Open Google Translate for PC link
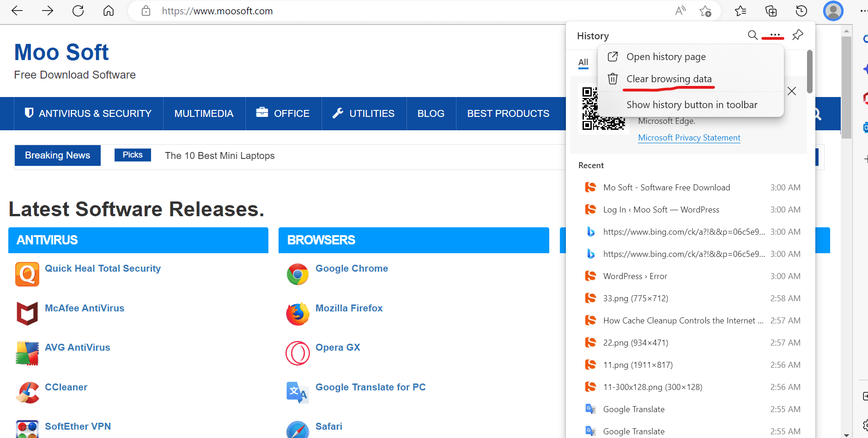Viewport: 868px width, 438px height. 370,387
